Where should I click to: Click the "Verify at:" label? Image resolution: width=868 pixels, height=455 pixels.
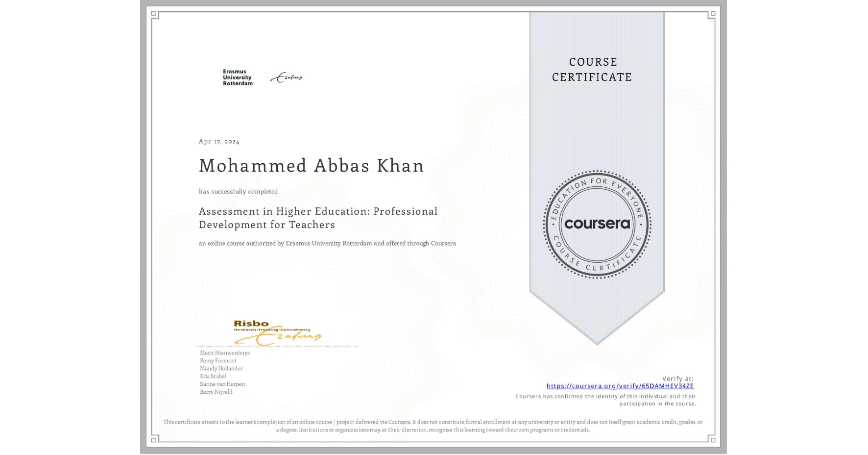[678, 379]
